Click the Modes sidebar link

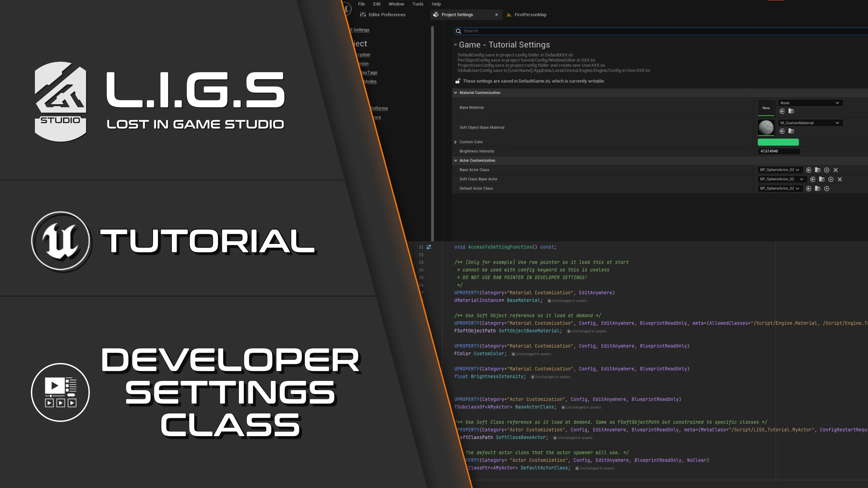tap(370, 81)
